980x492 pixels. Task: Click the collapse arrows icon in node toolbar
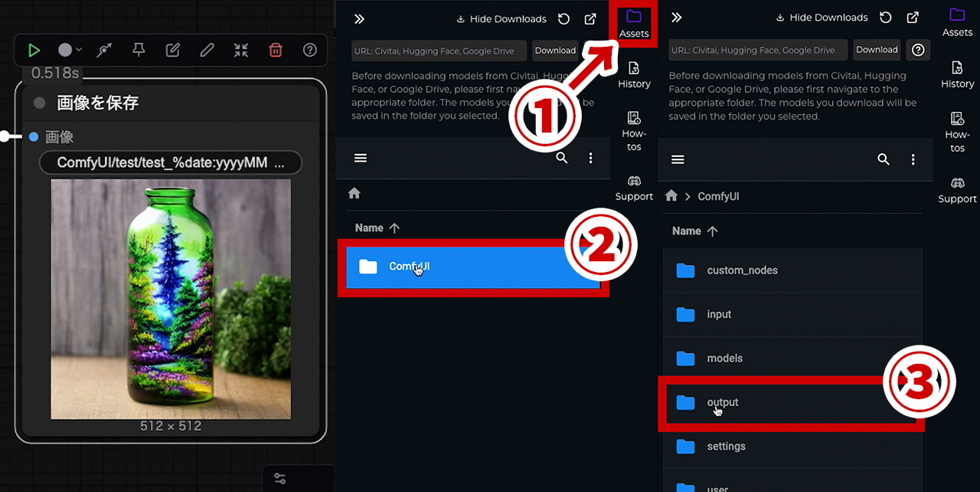[241, 51]
